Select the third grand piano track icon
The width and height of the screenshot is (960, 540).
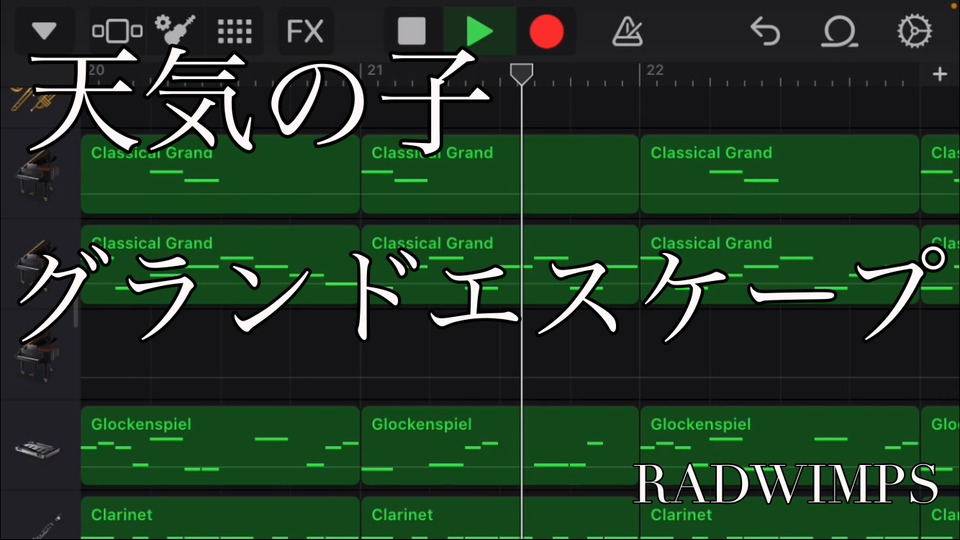point(37,356)
